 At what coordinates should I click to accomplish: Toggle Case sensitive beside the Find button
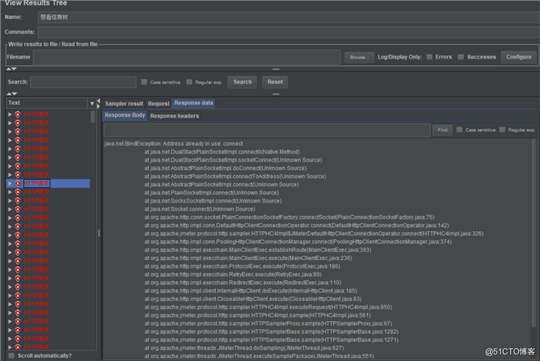tap(459, 130)
